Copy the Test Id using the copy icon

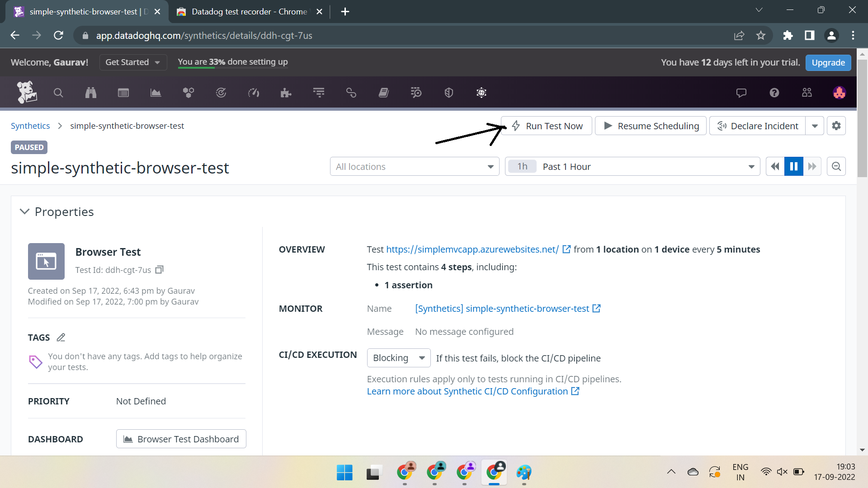click(159, 270)
